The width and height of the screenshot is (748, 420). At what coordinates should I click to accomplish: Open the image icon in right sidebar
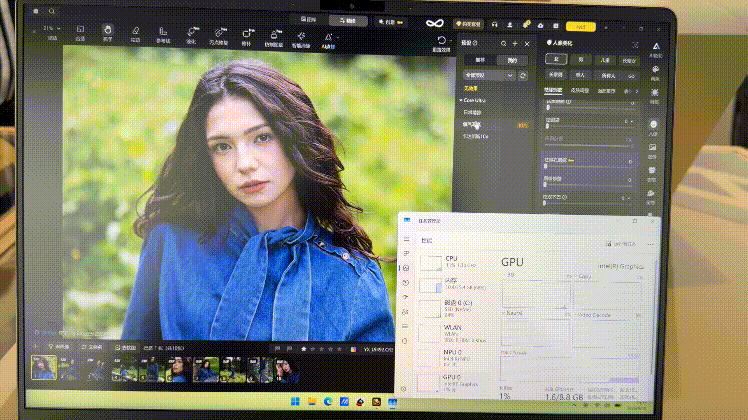pyautogui.click(x=653, y=148)
